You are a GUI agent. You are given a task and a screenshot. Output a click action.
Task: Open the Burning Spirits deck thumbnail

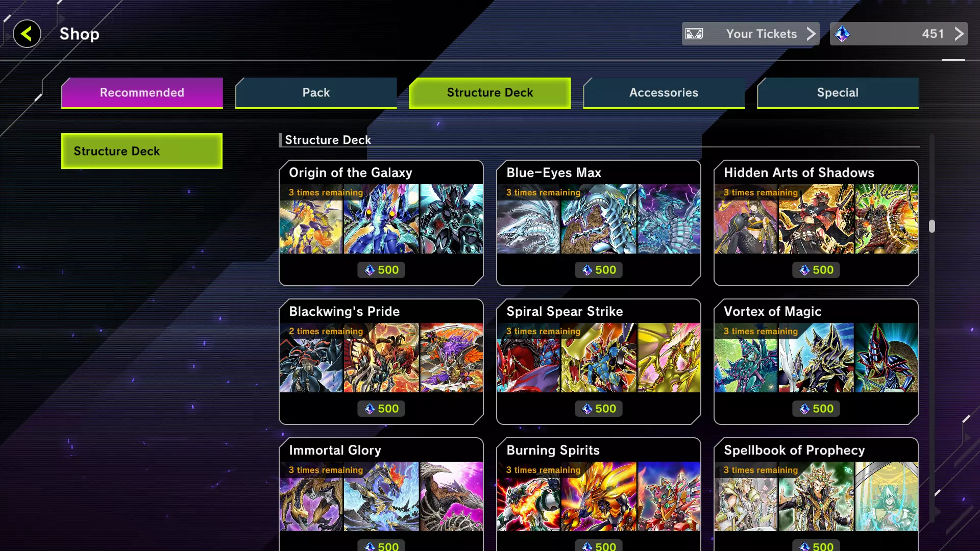(599, 496)
